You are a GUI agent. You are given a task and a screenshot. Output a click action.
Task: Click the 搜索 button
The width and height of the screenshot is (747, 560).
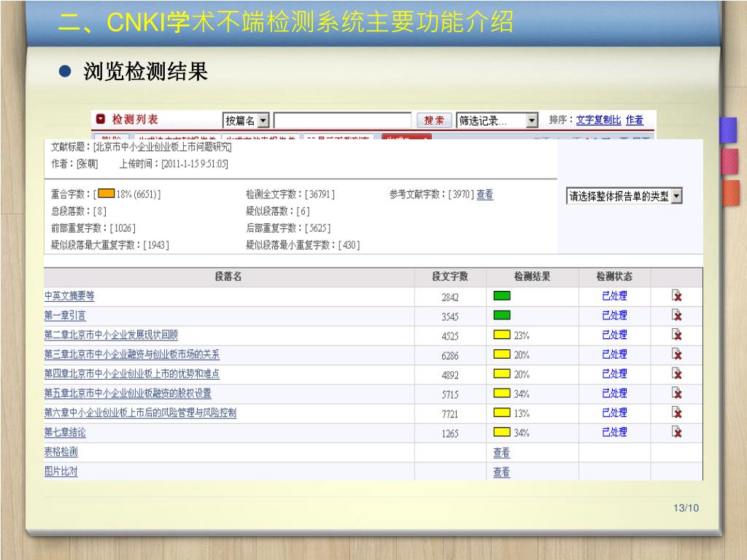pos(434,120)
